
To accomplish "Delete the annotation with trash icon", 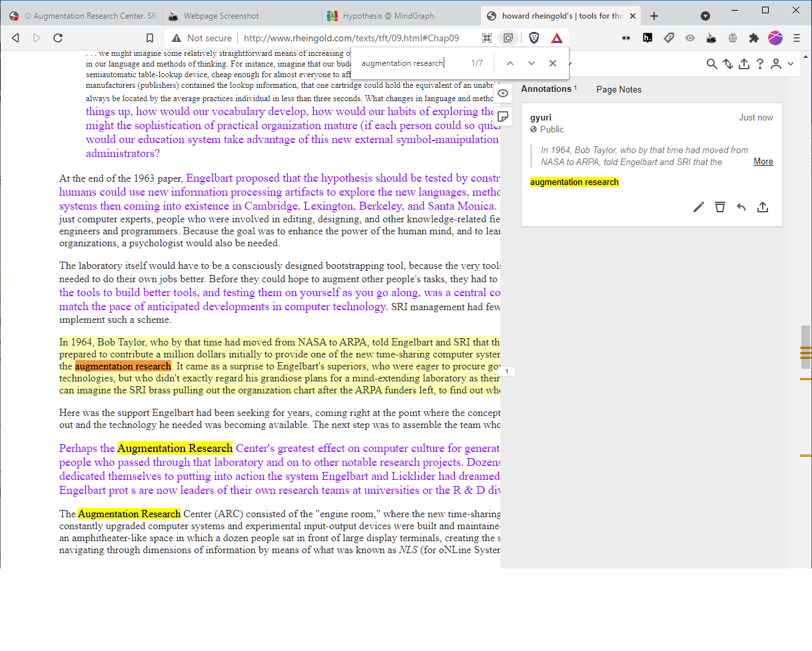I will 719,207.
